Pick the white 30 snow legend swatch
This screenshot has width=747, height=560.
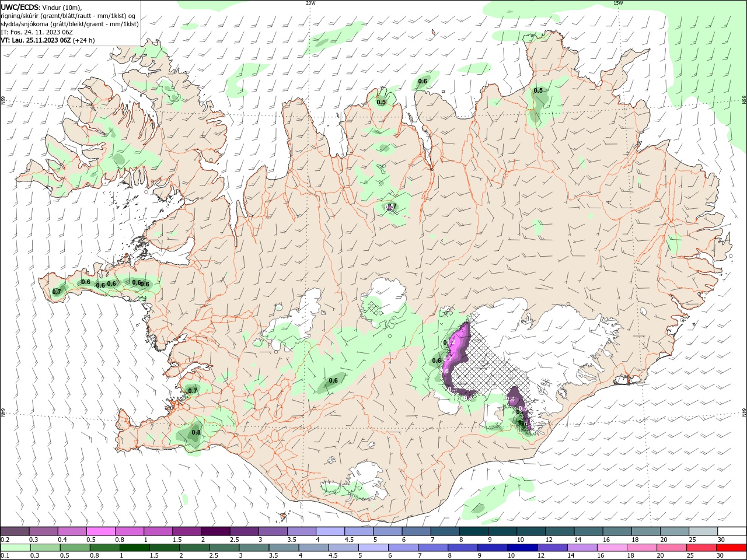point(732,531)
